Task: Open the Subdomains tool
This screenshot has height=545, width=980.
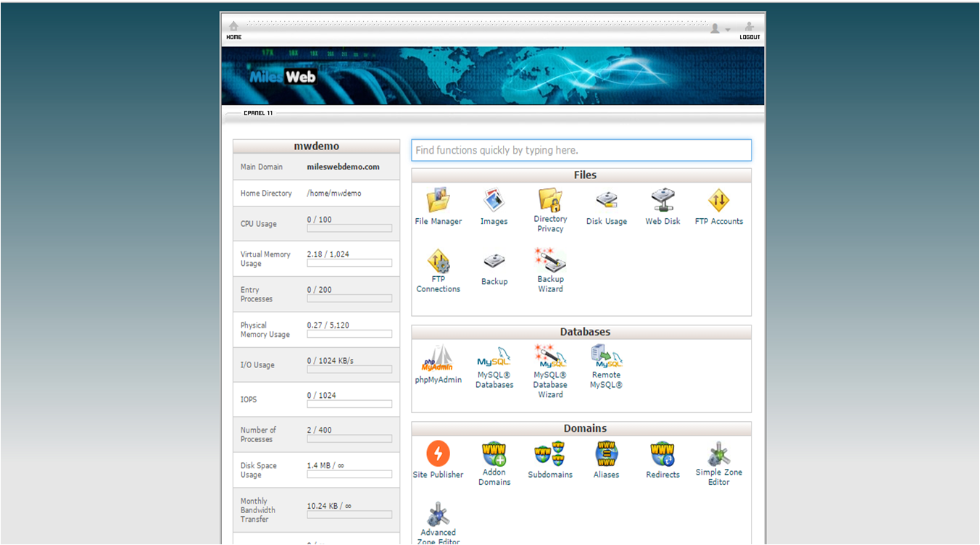Action: (550, 454)
